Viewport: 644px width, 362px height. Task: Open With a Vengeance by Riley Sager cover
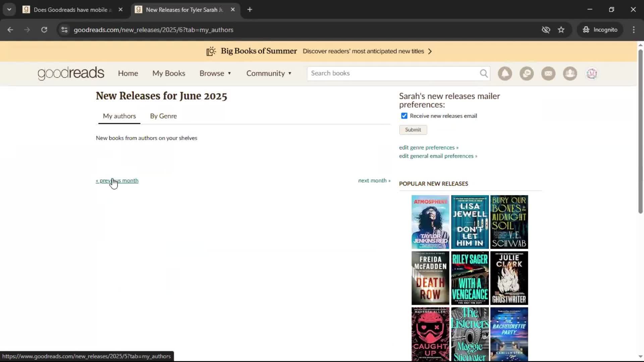point(470,278)
